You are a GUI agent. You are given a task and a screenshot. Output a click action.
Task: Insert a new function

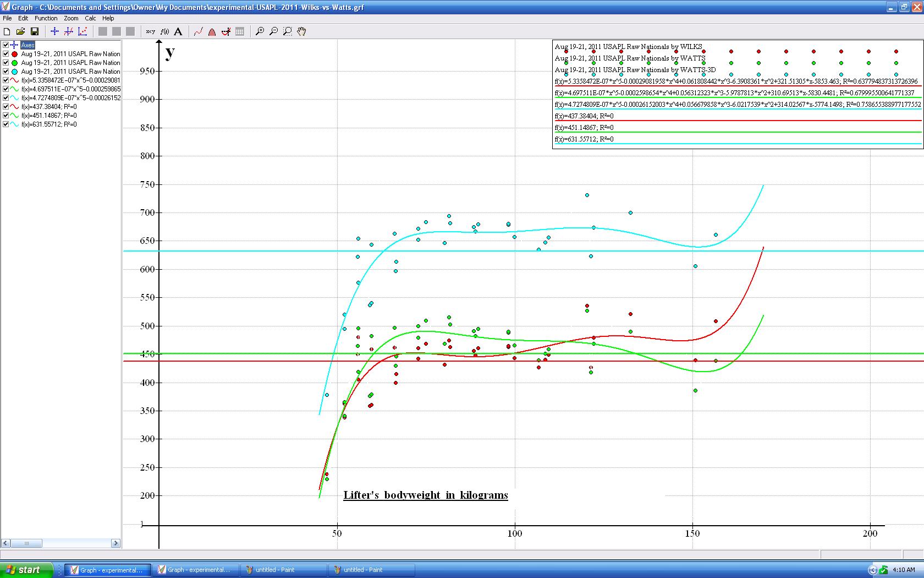coord(68,31)
